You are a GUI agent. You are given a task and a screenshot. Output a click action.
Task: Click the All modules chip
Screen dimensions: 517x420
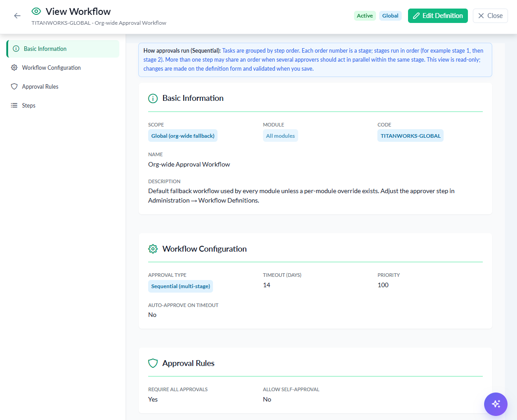tap(280, 136)
